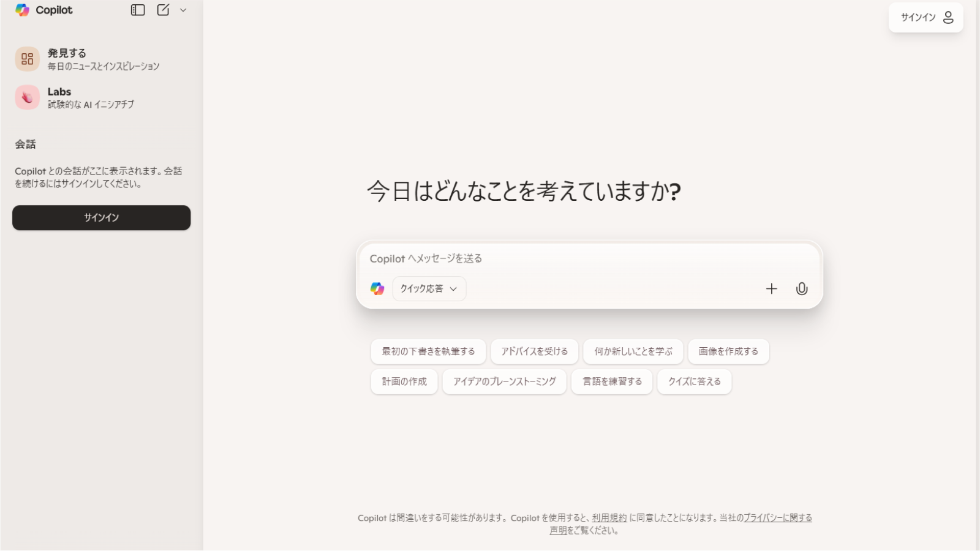This screenshot has height=551, width=980.
Task: Select 最初の下書きを執筆する suggestion
Action: [428, 351]
